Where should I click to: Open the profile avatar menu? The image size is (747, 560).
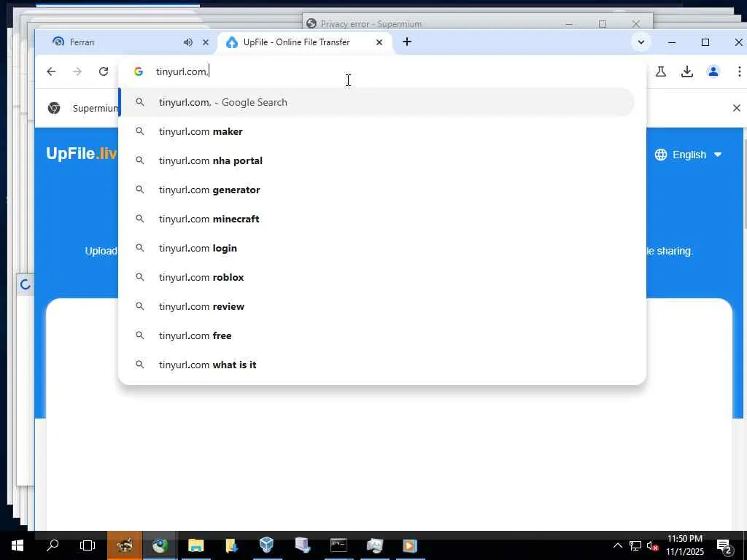point(713,71)
